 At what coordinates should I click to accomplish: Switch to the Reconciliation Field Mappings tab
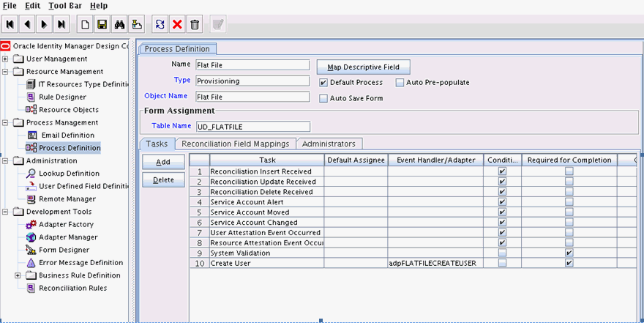pyautogui.click(x=236, y=144)
